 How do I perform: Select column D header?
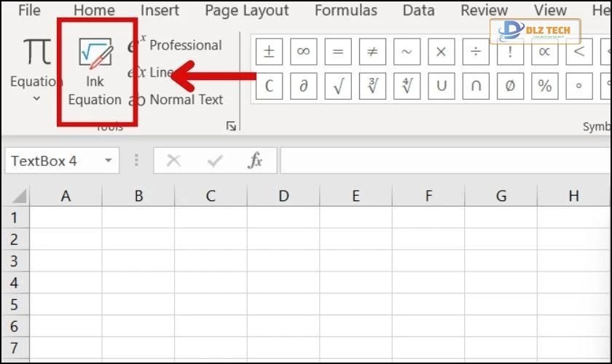click(283, 196)
